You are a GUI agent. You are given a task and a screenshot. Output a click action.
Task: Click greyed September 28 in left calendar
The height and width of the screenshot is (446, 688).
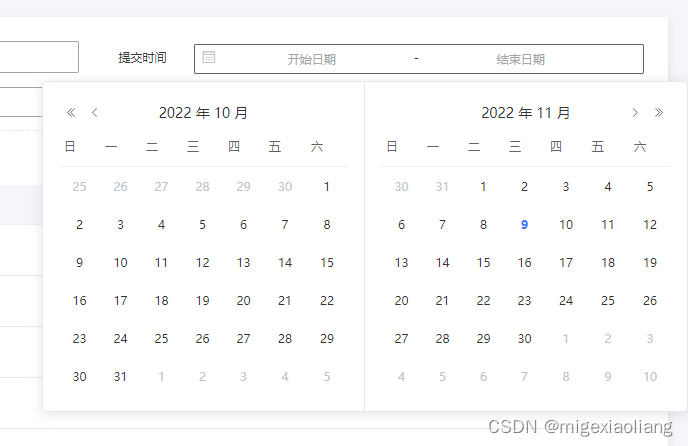coord(202,187)
